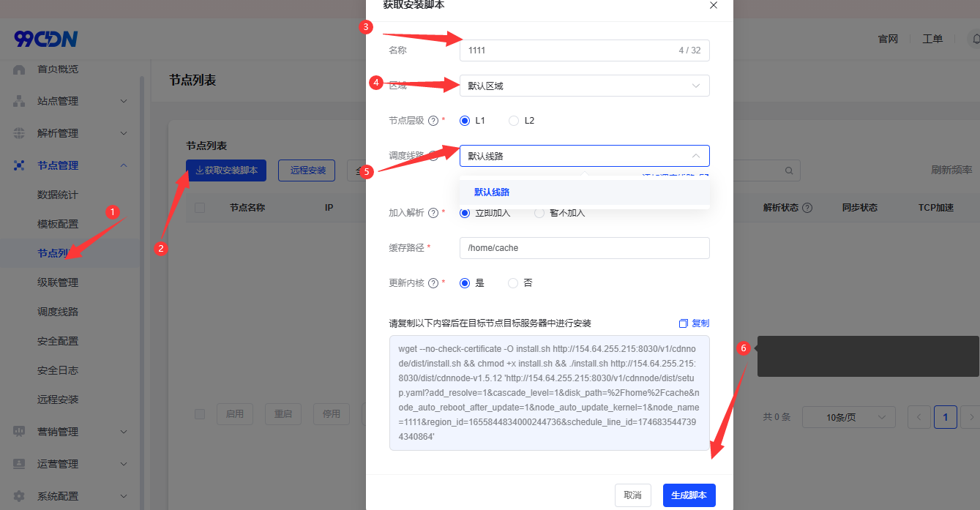Click the install script text box
980x510 pixels.
(550, 393)
